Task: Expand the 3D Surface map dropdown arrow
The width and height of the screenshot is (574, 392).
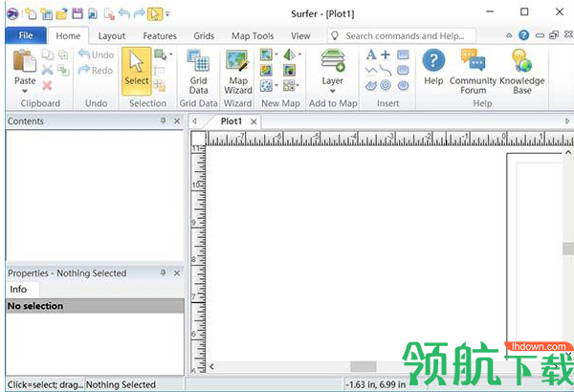Action: (x=299, y=54)
